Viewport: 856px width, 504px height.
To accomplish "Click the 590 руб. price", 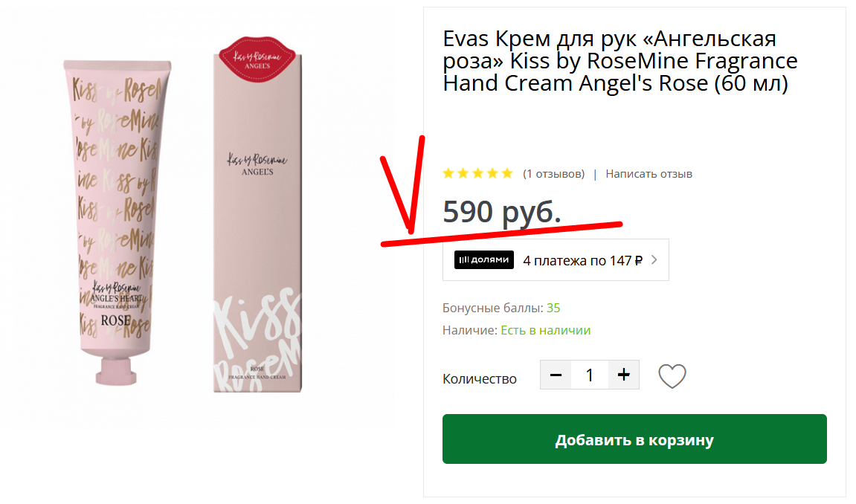I will [502, 212].
